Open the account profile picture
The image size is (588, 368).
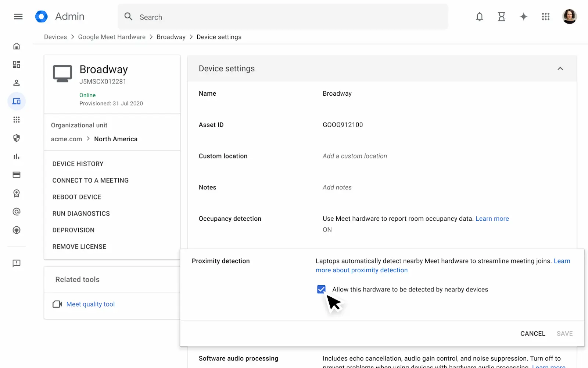tap(570, 17)
